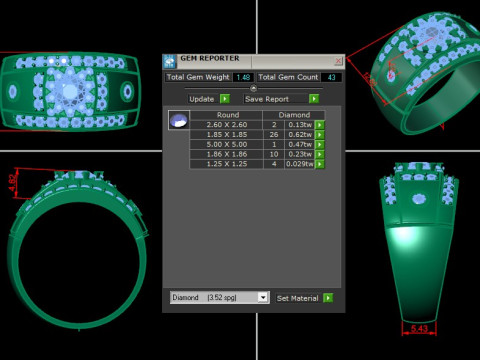The image size is (480, 360).
Task: Click the Total Gem Count value 43
Action: point(331,77)
